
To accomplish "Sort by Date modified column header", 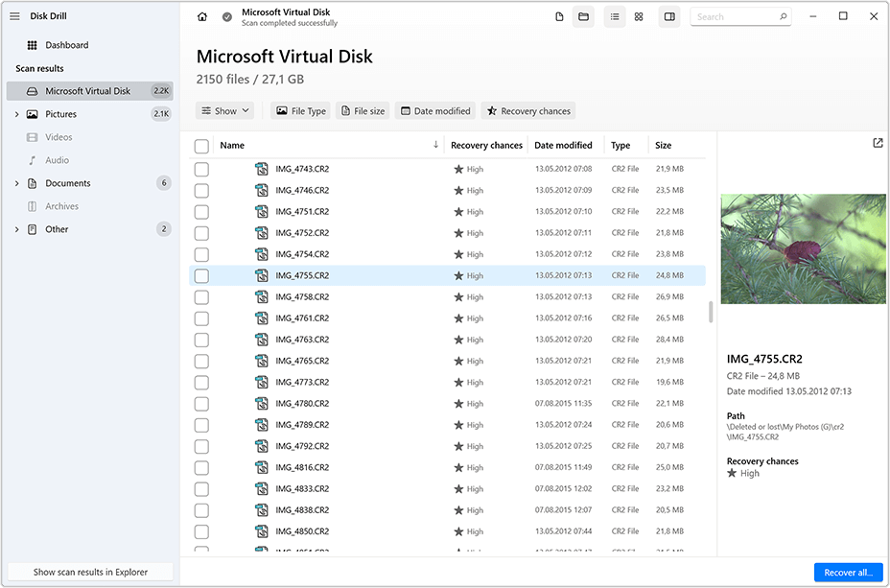I will [x=563, y=145].
